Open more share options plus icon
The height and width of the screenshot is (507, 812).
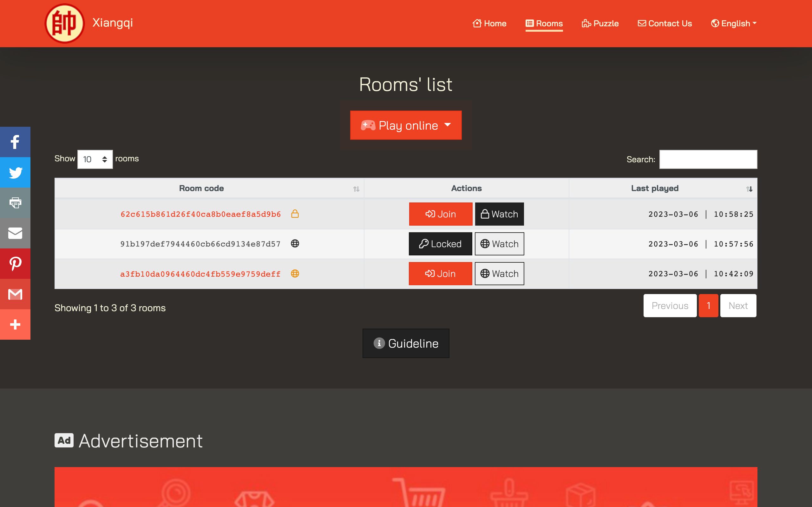(15, 324)
